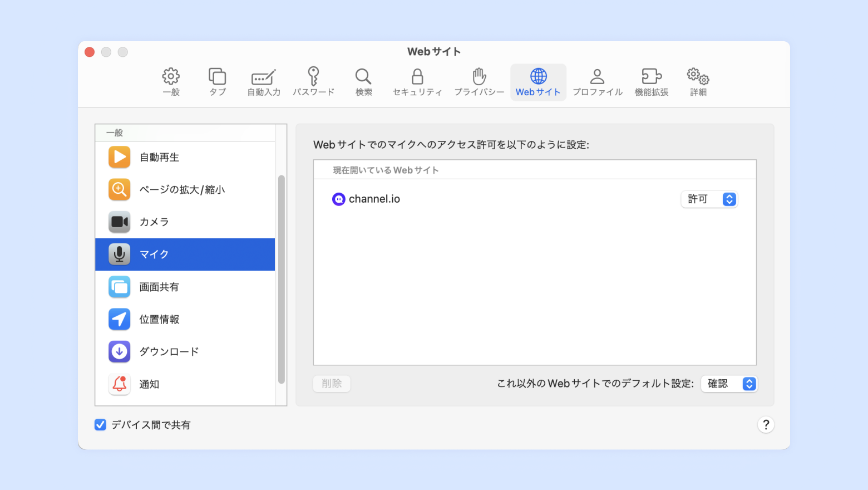The height and width of the screenshot is (490, 868).
Task: Click the sidebar list scrollbar
Action: pos(281,280)
